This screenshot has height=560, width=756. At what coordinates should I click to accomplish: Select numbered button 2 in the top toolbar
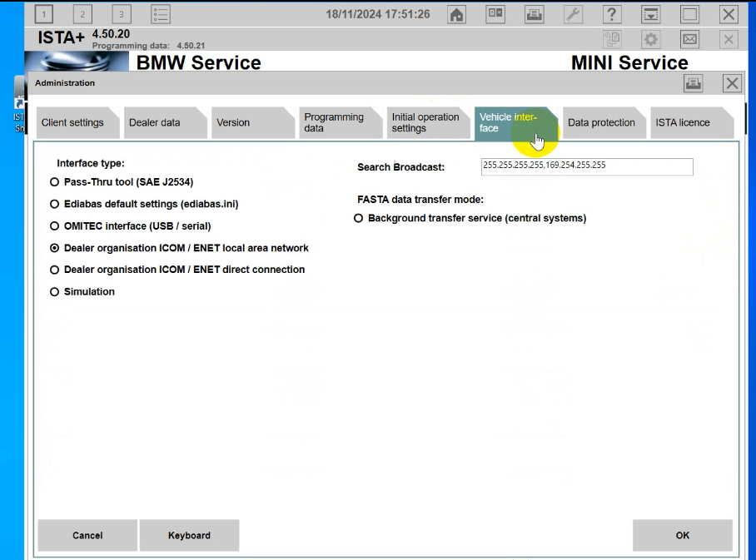coord(82,14)
